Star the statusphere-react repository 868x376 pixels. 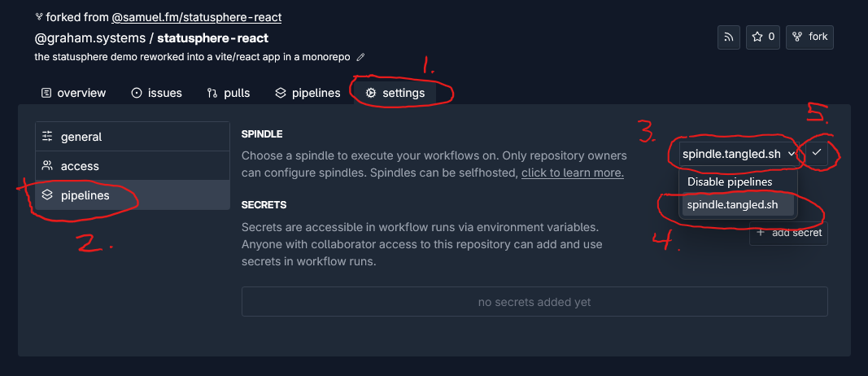[763, 37]
